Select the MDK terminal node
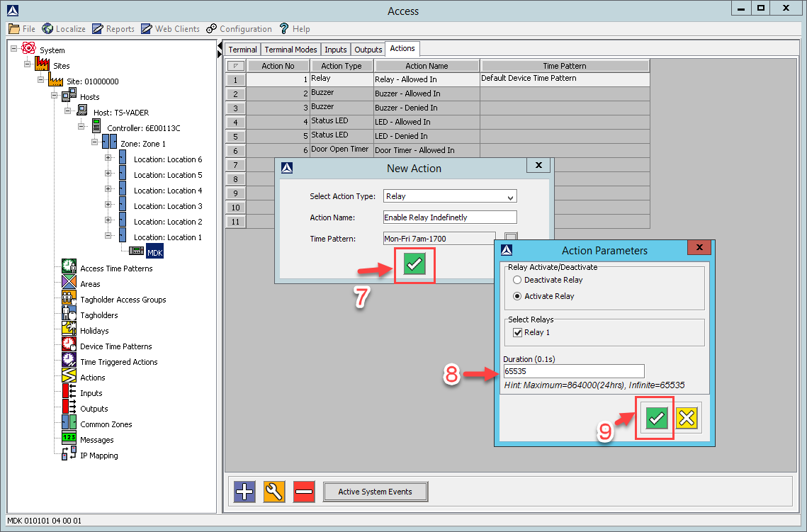This screenshot has width=807, height=532. (x=155, y=252)
